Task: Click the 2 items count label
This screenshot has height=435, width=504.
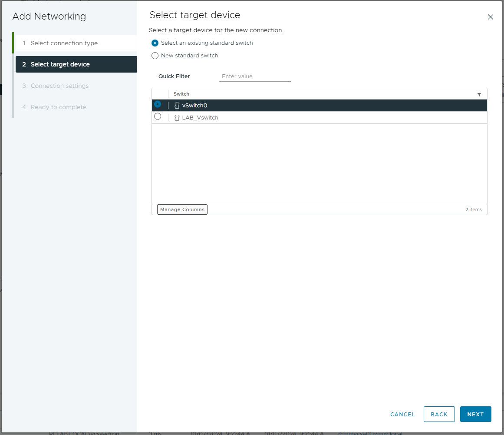Action: click(x=474, y=209)
